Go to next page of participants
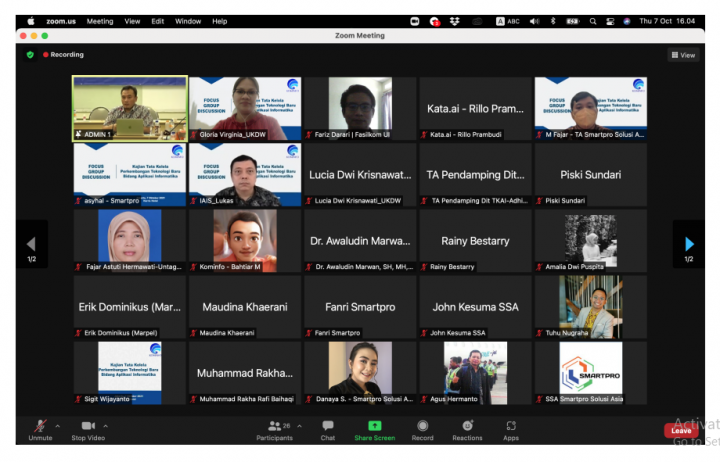The height and width of the screenshot is (462, 720). 688,244
